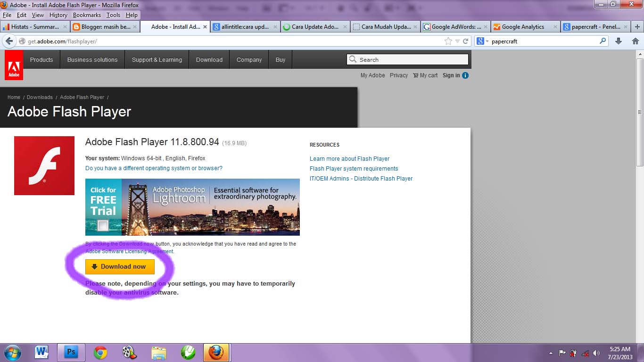
Task: Open the Business solutions navigation item
Action: point(92,60)
